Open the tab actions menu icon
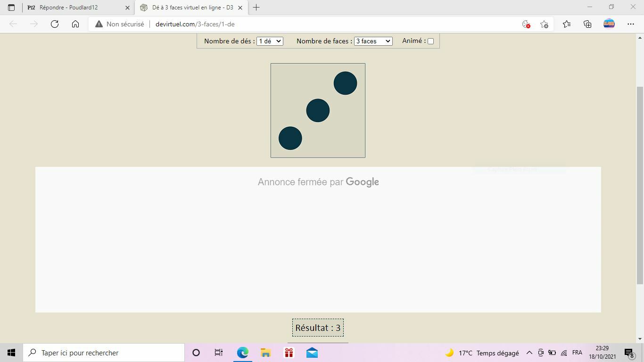 11,8
